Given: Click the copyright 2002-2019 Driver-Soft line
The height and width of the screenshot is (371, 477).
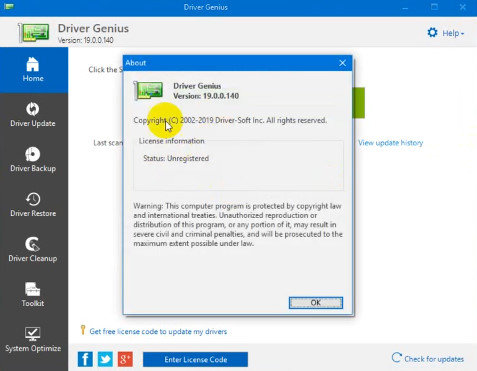Looking at the screenshot, I should 230,120.
